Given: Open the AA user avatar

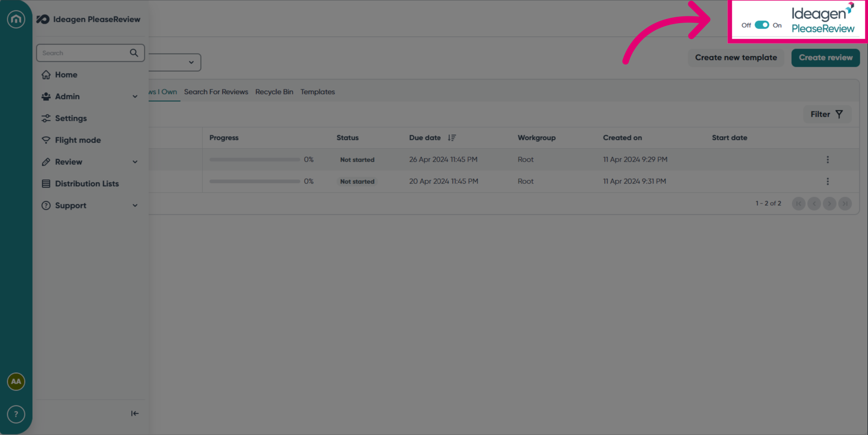Looking at the screenshot, I should click(16, 381).
